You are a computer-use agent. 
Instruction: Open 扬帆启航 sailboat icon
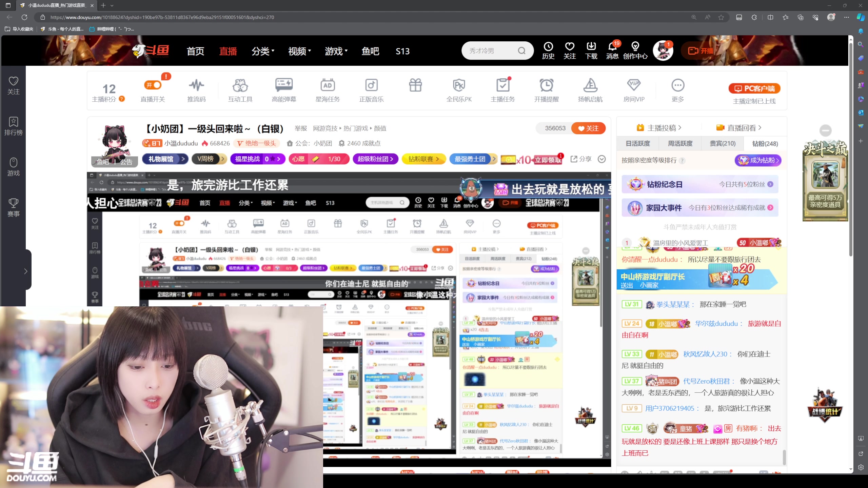(590, 90)
